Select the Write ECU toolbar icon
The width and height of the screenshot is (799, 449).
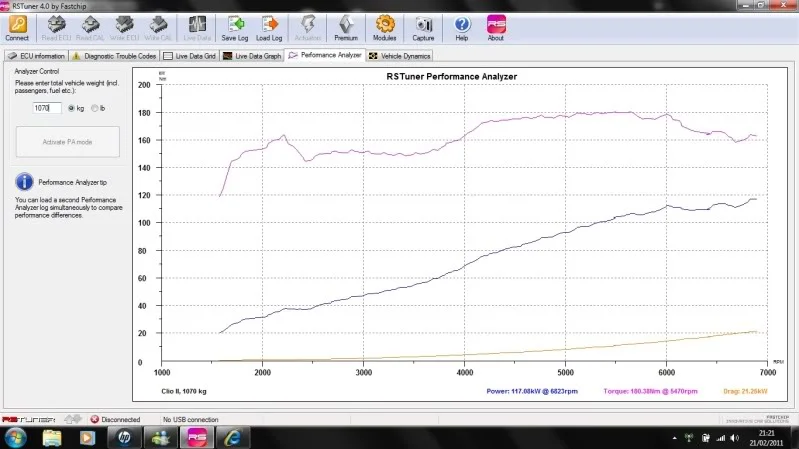pyautogui.click(x=124, y=24)
